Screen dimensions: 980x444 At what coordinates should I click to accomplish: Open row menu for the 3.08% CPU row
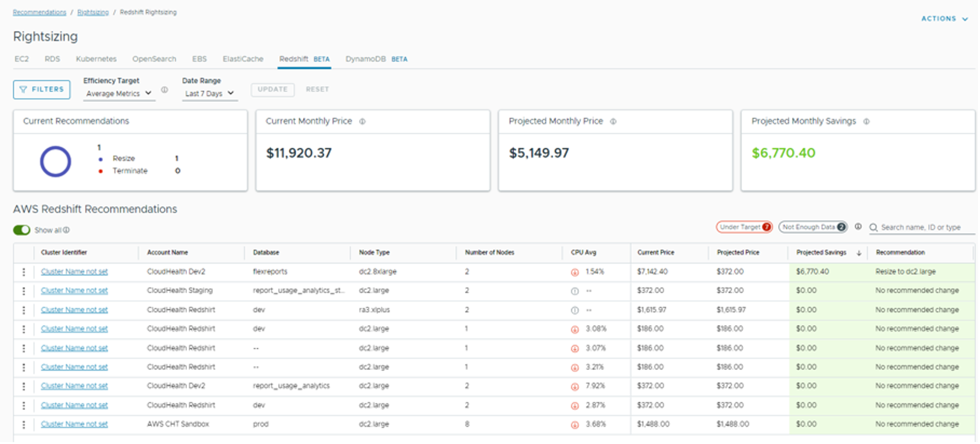24,329
